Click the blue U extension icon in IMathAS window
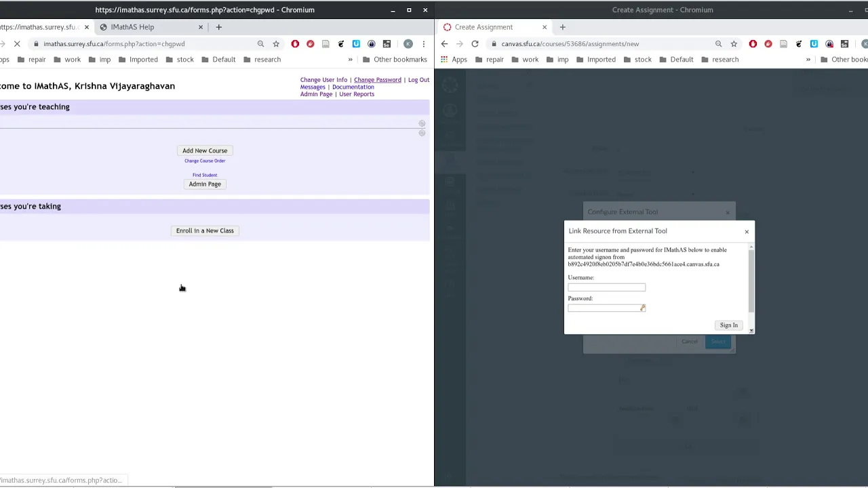The image size is (868, 488). pos(356,44)
